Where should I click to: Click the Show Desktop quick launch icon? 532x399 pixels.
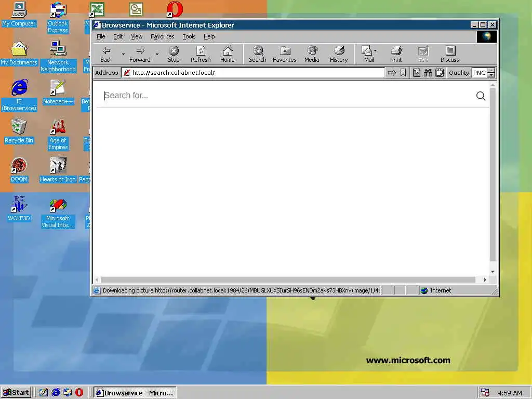pos(44,393)
